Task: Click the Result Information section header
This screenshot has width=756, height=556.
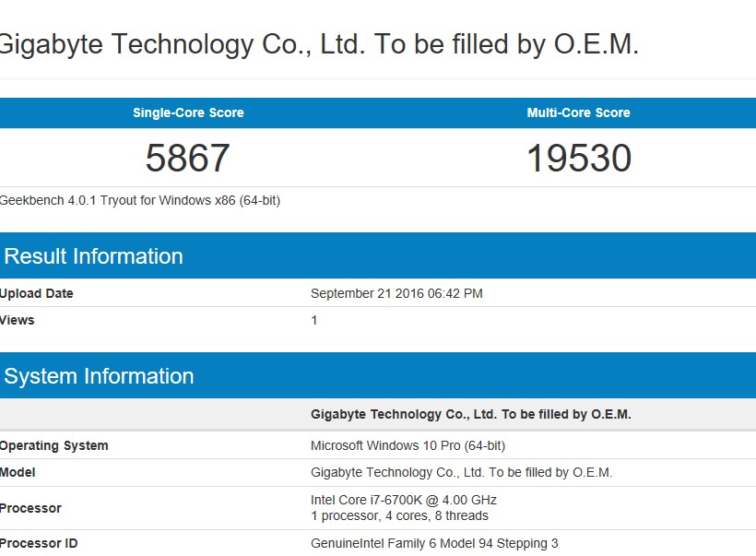Action: [x=93, y=256]
